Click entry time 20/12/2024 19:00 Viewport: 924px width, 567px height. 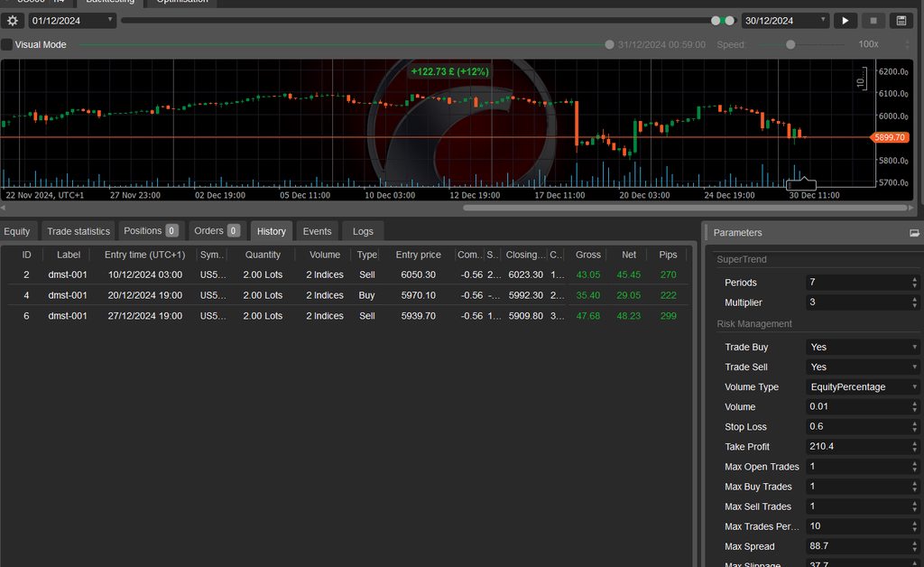pos(145,295)
